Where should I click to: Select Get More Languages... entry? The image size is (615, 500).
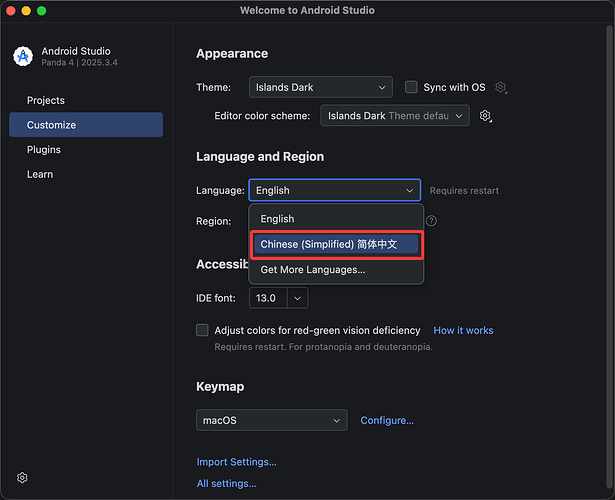(336, 270)
